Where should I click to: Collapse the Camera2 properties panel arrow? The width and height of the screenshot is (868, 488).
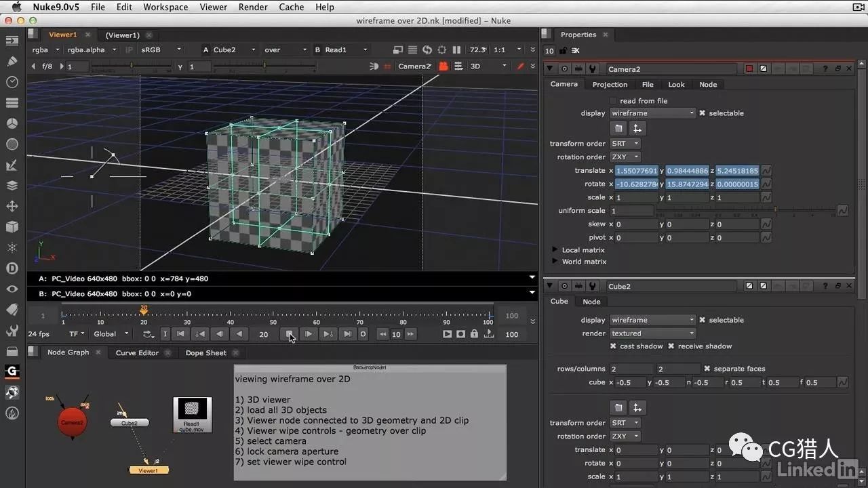pyautogui.click(x=550, y=69)
